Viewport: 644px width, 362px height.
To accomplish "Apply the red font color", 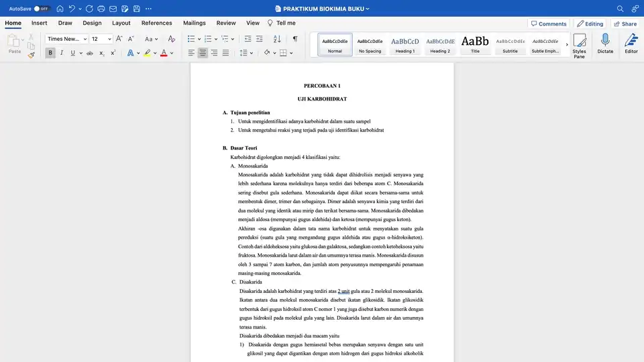I will [164, 53].
